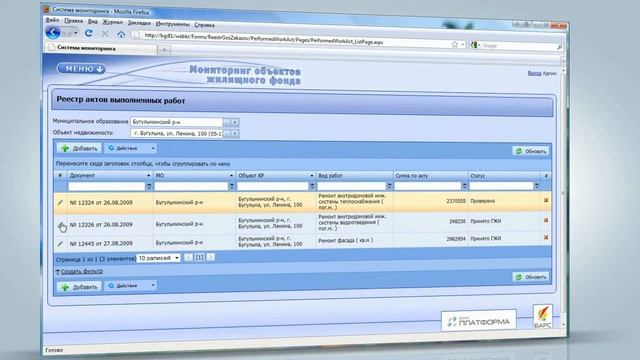
Task: Open the Файл menu
Action: click(x=52, y=20)
